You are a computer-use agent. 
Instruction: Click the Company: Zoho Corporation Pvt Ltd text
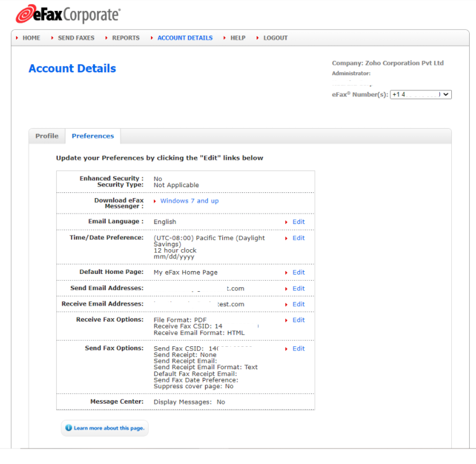pos(388,63)
